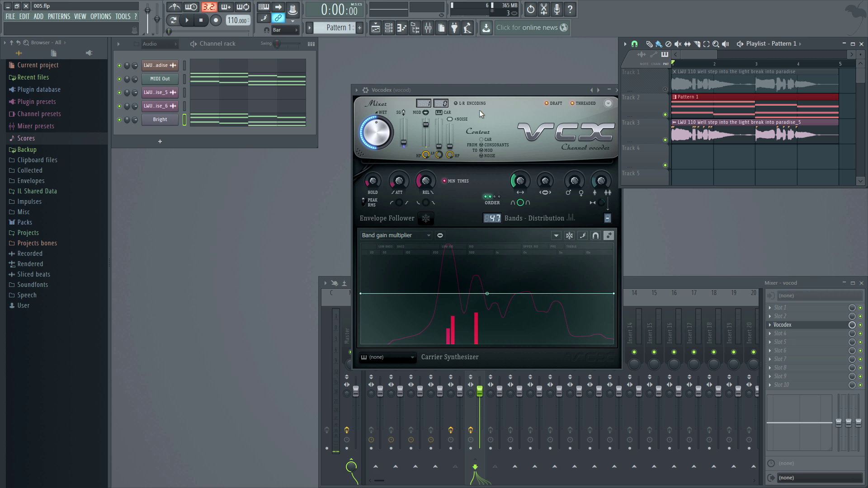Enable the Draft mode toggle
The width and height of the screenshot is (868, 488).
click(547, 103)
